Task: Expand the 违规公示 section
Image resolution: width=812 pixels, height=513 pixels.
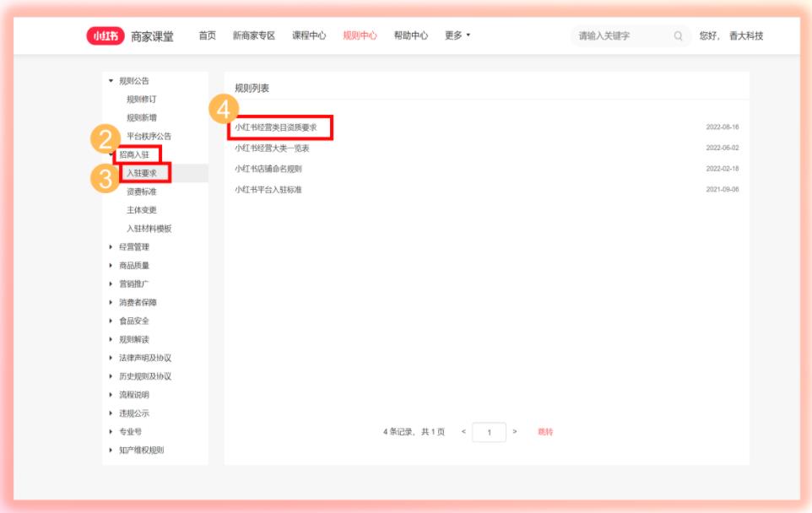Action: pos(133,413)
